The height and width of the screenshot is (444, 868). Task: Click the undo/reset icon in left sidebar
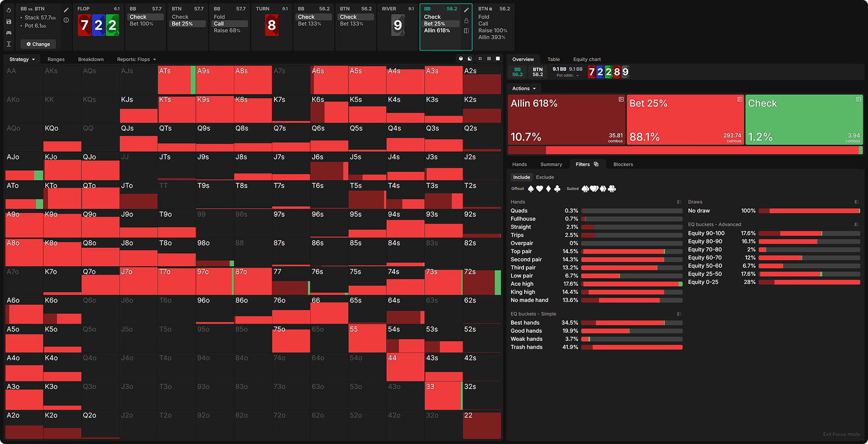point(9,10)
